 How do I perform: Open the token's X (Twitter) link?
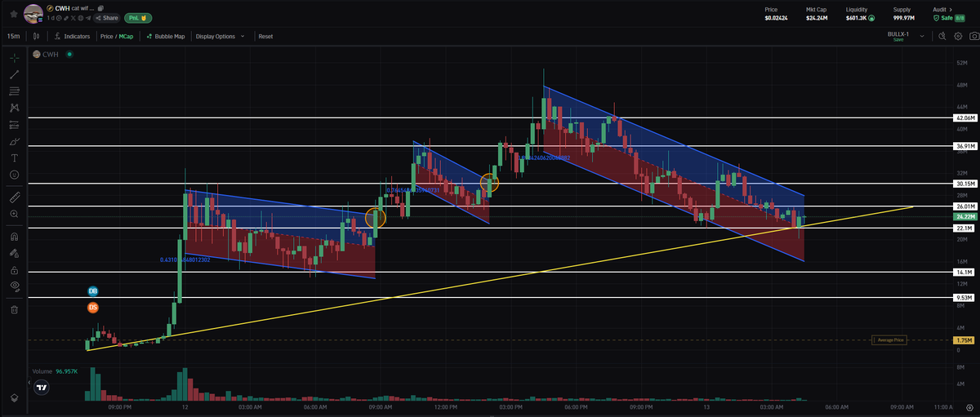coord(73,18)
